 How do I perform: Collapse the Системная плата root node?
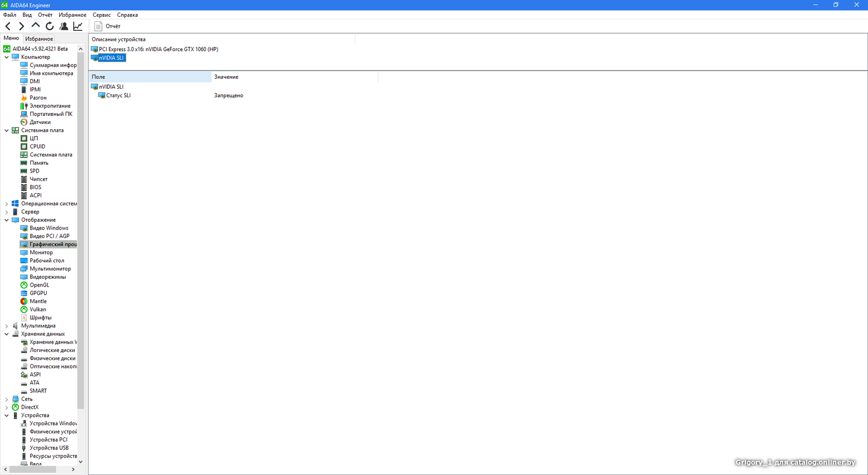(x=7, y=130)
